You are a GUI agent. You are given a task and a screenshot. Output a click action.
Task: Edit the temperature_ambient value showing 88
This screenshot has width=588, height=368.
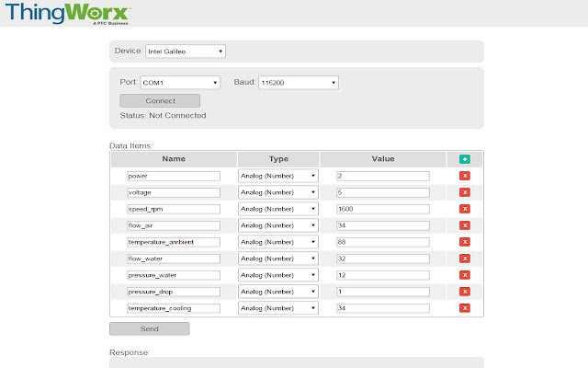click(x=383, y=242)
